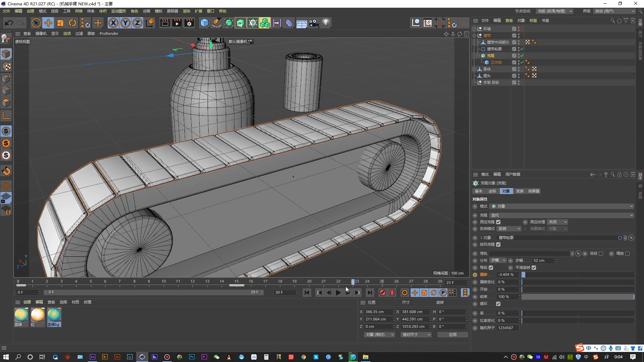Select the Rotate tool
644x362 pixels.
72,23
